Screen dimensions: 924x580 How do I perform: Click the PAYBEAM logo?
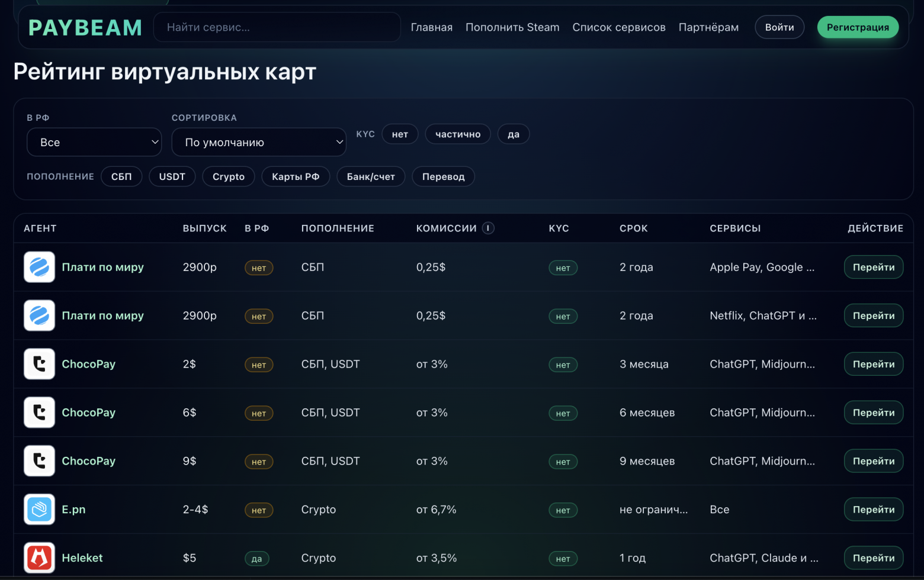[85, 27]
